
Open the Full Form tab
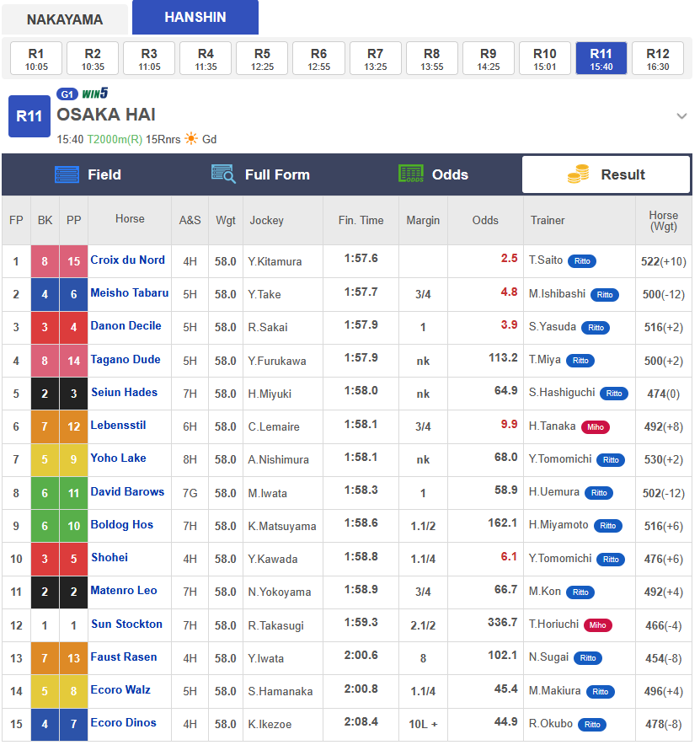tap(261, 174)
